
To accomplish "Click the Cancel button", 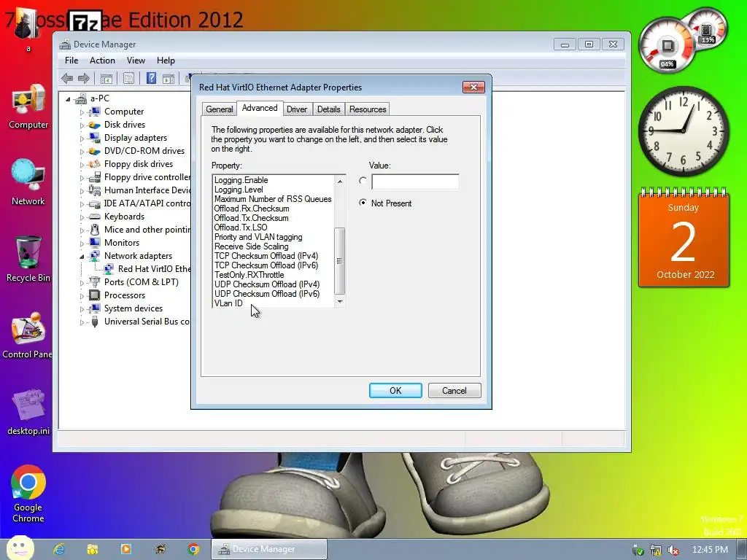I will tap(454, 391).
